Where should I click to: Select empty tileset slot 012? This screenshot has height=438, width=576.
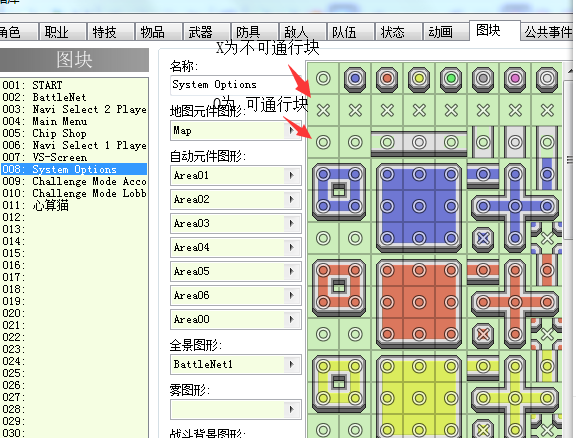tap(74, 217)
